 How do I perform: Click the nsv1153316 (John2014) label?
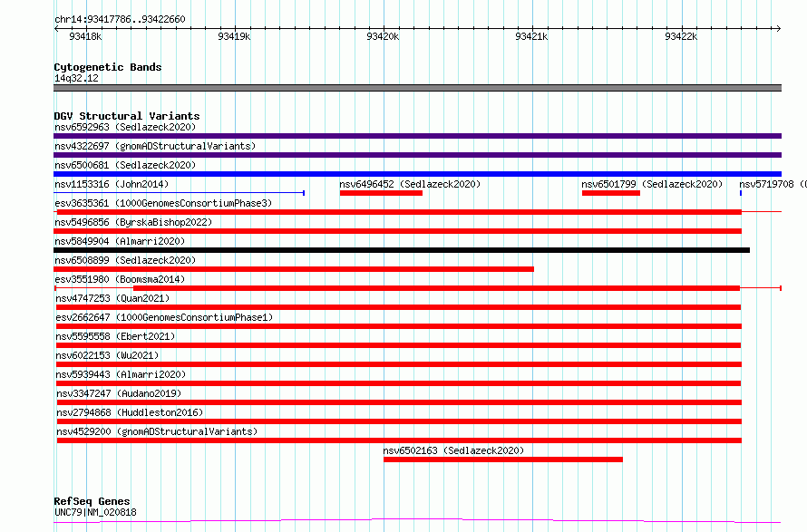coord(112,184)
